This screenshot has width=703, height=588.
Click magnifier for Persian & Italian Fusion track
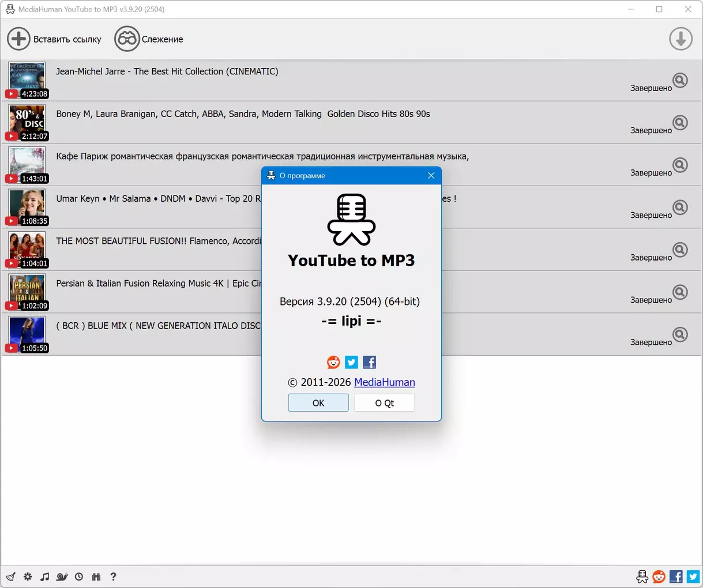pos(681,292)
